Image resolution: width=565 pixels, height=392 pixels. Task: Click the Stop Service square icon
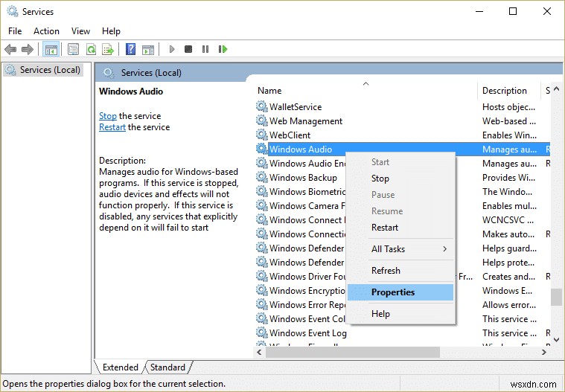coord(188,49)
